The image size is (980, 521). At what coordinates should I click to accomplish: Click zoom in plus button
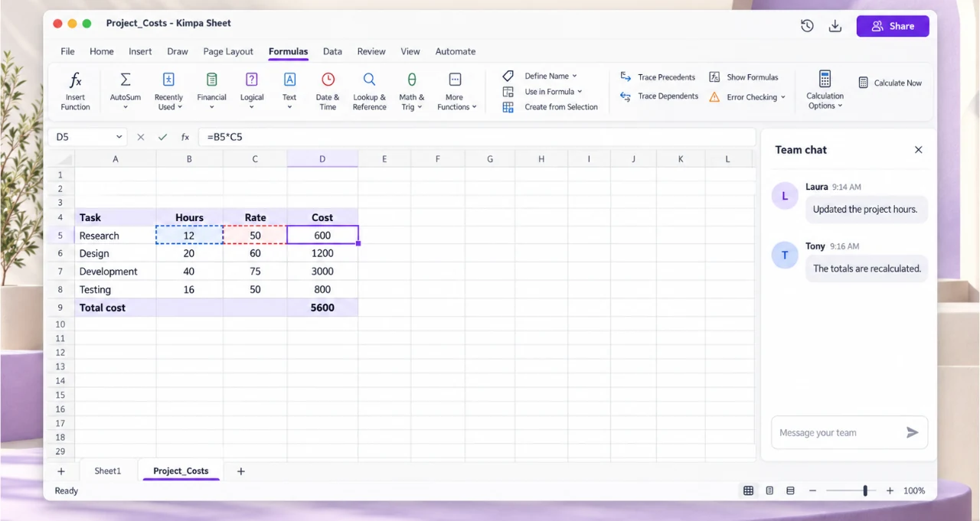(890, 490)
